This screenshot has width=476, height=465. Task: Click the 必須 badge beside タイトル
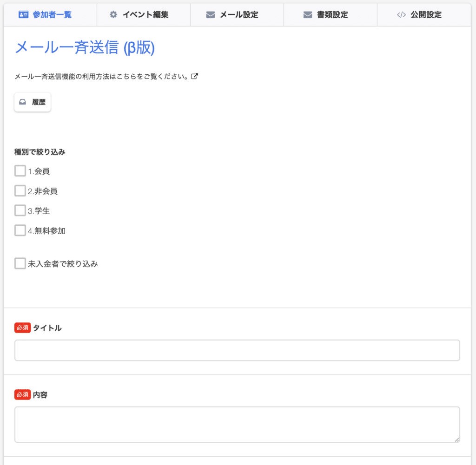[22, 328]
